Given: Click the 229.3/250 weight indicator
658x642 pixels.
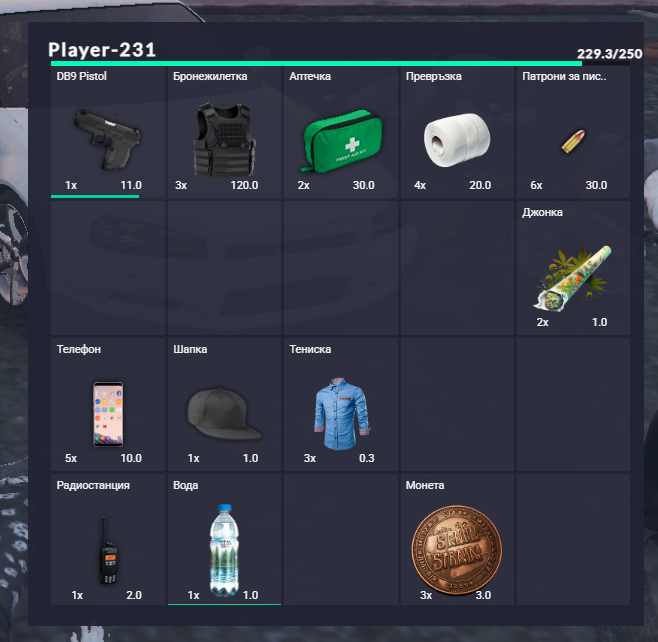Looking at the screenshot, I should click(x=609, y=54).
